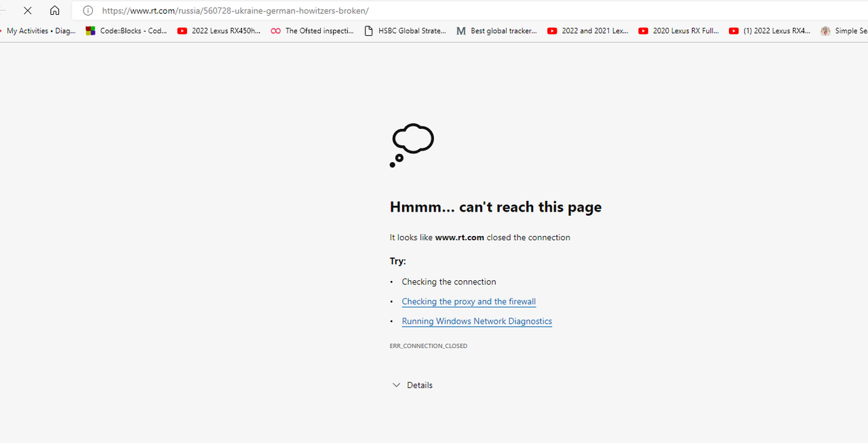
Task: Click the ERR_CONNECTION_CLOSED error code text
Action: click(428, 346)
